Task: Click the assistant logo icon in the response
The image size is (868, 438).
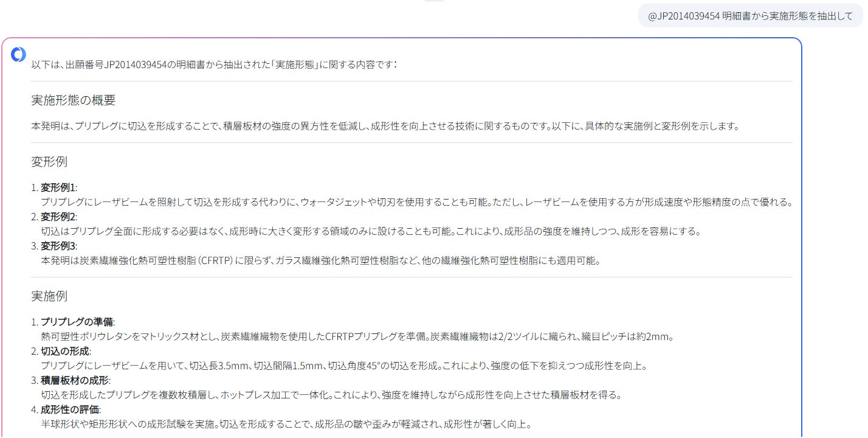Action: coord(18,55)
